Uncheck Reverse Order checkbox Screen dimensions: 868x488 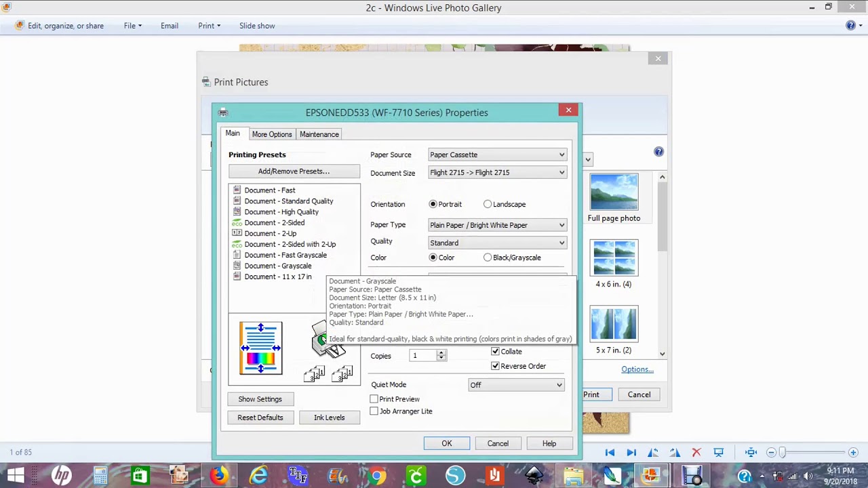(495, 366)
